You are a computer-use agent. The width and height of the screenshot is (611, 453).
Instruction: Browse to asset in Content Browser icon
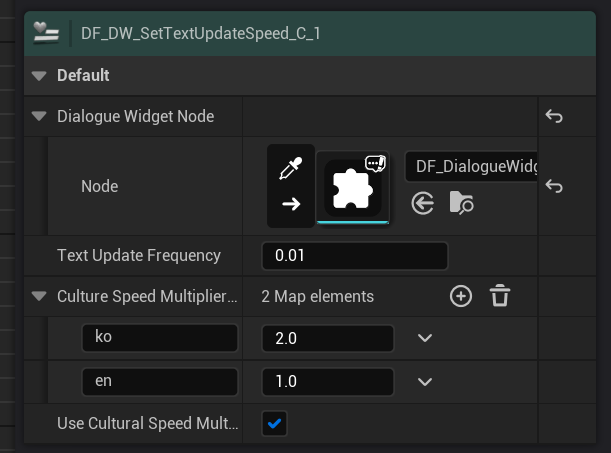461,204
